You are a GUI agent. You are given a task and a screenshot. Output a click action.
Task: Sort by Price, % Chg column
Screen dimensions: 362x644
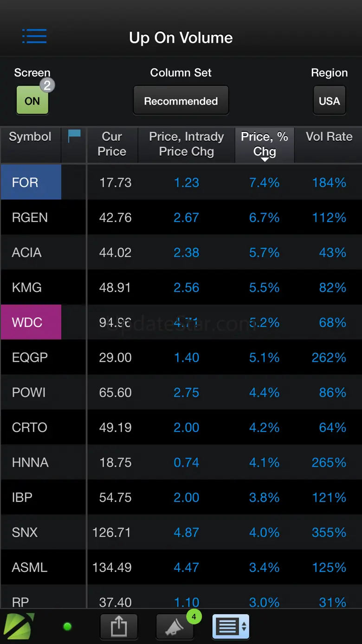(265, 144)
